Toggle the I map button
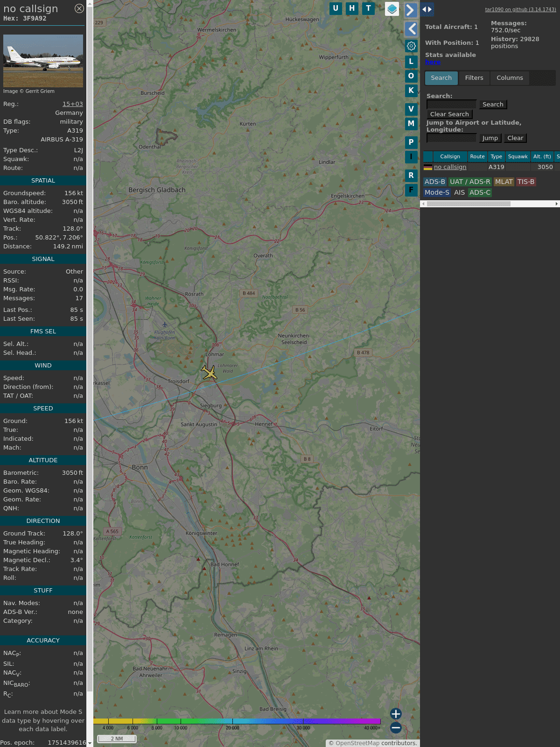The width and height of the screenshot is (560, 747). tap(411, 157)
